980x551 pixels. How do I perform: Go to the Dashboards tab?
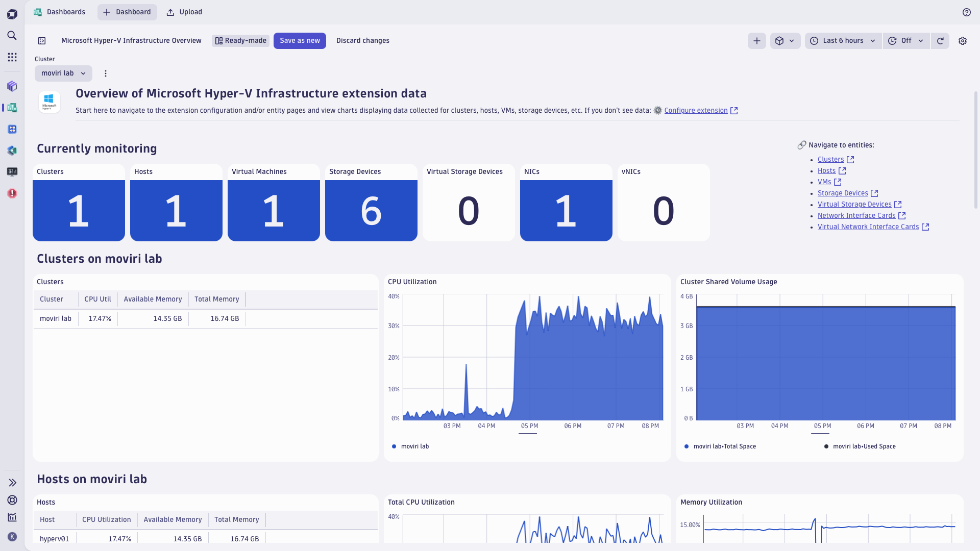pos(60,12)
